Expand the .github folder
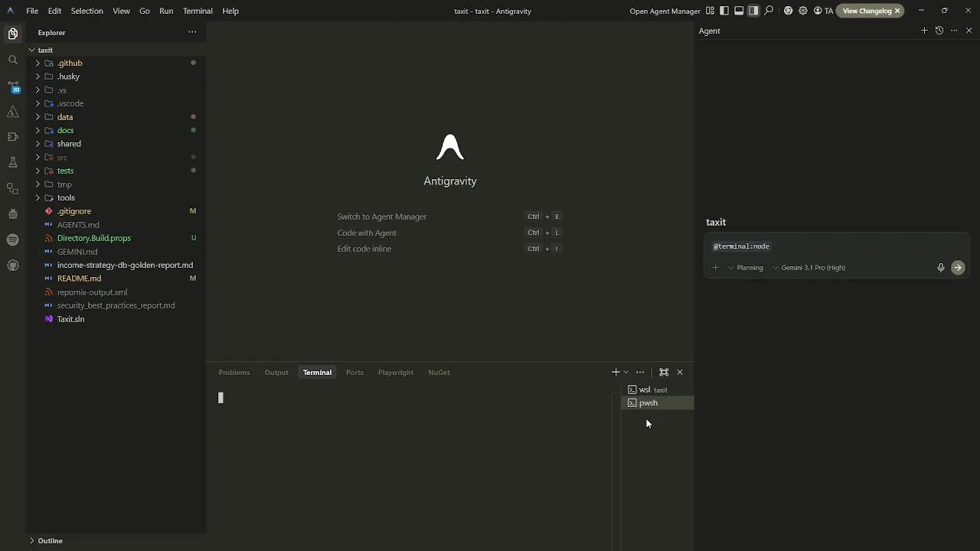980x551 pixels. 116,63
